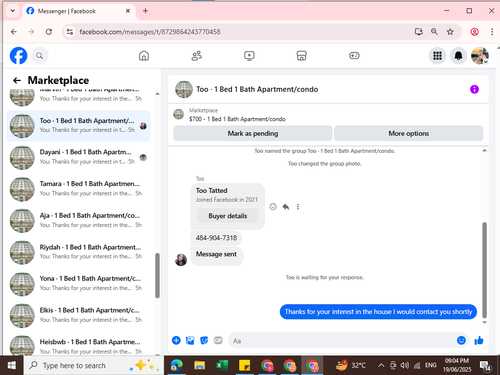Open the three-dot more menu beside Too Tatted card

click(x=298, y=207)
